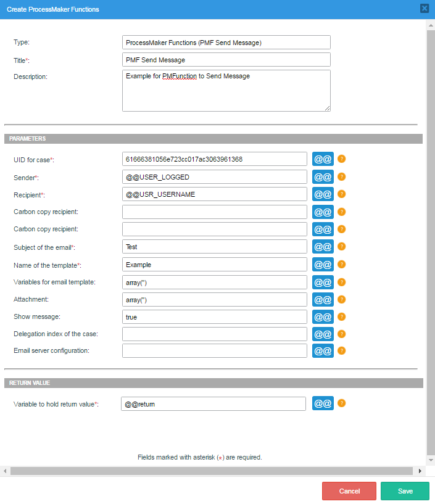Screen dimensions: 435x504
Task: Show help tooltip icon for Show message
Action: (x=341, y=316)
